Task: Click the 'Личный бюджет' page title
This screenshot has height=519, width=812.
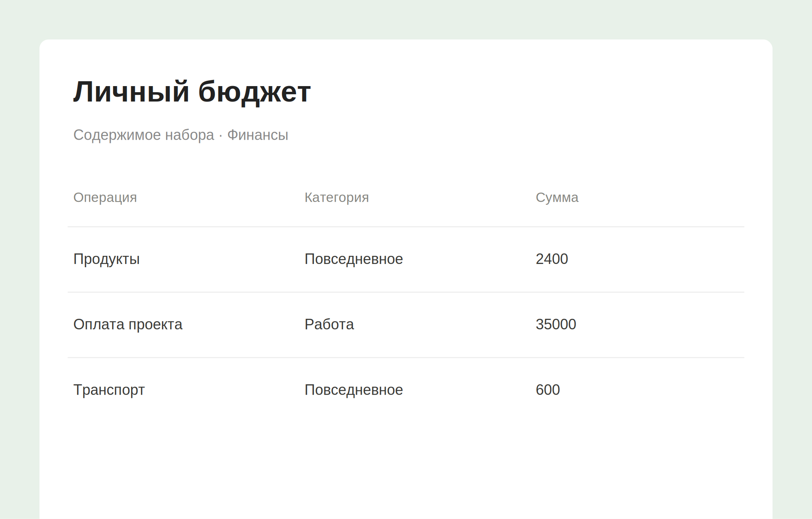Action: tap(192, 92)
